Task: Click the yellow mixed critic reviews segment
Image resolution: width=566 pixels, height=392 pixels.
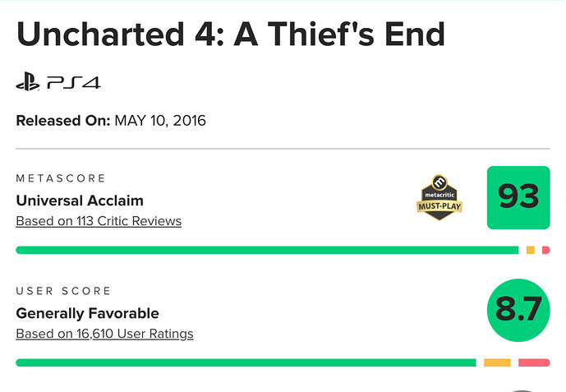Action: [530, 250]
